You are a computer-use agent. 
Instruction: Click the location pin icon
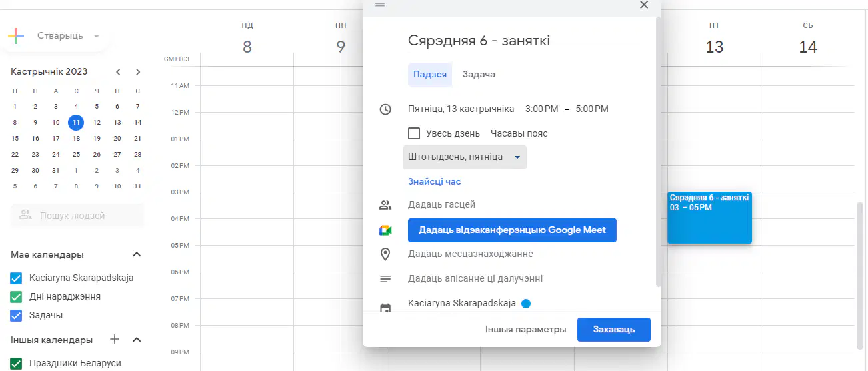point(385,254)
